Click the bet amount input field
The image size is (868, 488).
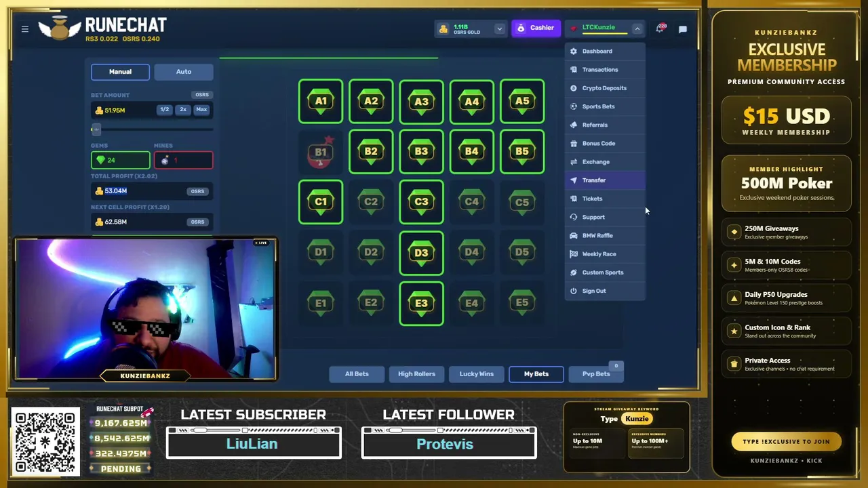pyautogui.click(x=152, y=110)
